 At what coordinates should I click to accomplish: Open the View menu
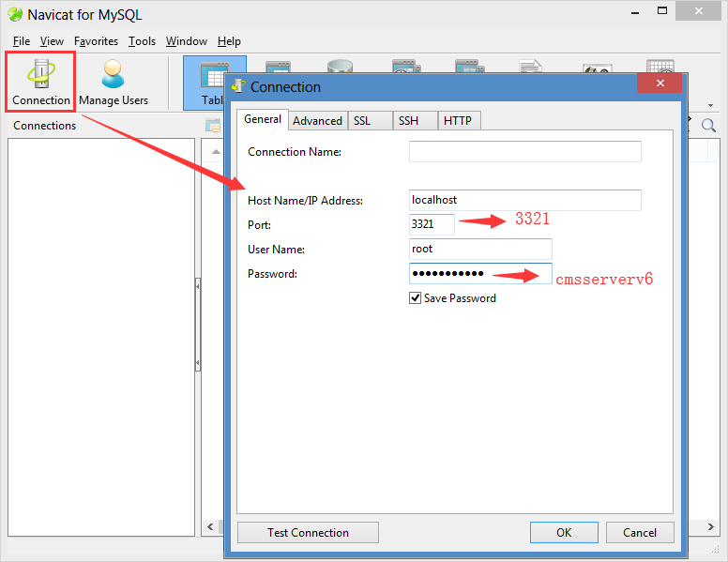coord(52,41)
